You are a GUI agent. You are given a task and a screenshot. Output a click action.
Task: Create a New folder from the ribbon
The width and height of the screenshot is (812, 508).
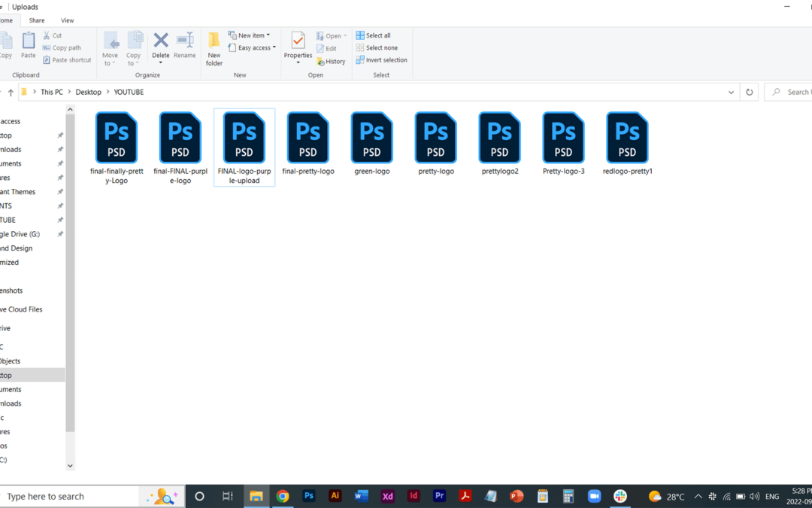pyautogui.click(x=214, y=48)
